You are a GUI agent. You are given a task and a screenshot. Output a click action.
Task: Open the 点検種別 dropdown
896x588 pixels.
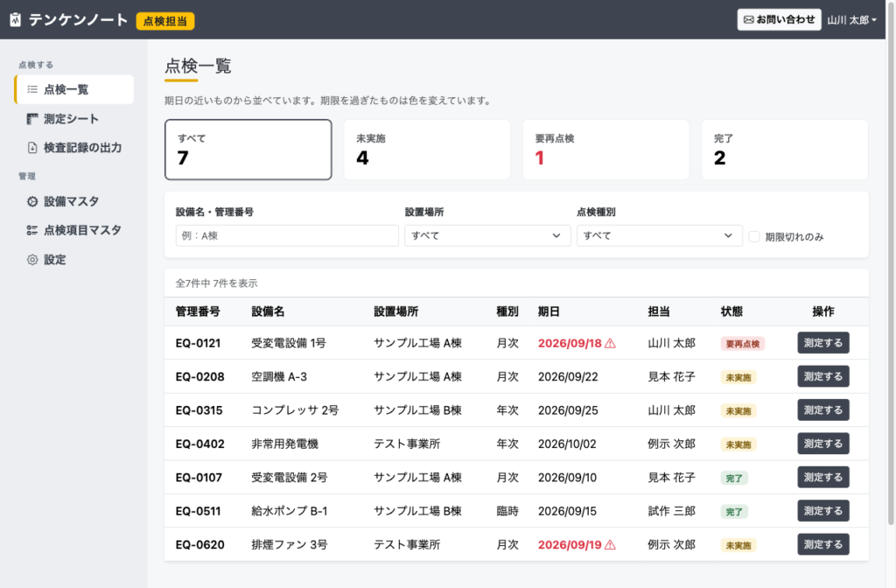click(x=660, y=235)
